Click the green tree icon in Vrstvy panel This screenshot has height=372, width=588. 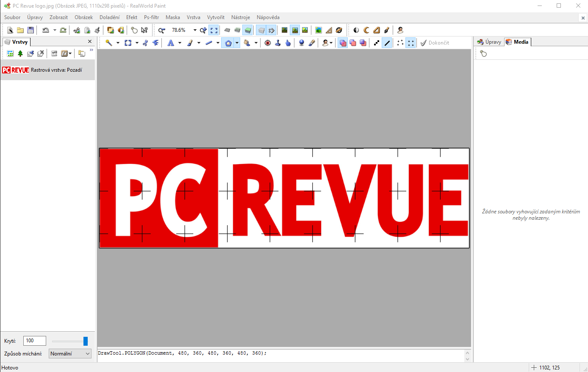(20, 53)
